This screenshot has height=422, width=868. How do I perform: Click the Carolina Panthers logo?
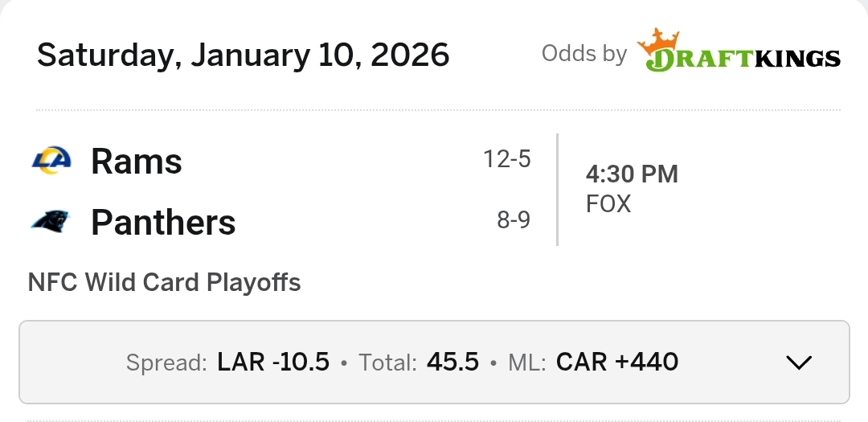point(51,221)
